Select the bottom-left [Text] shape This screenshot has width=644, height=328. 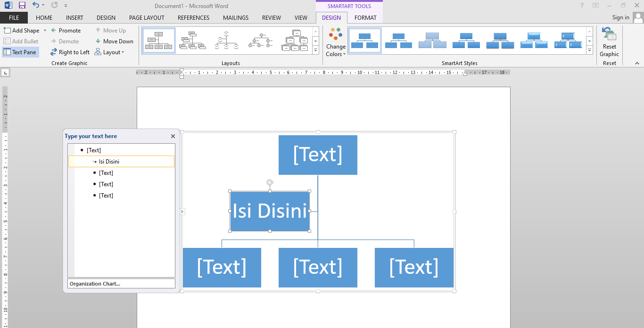tap(222, 268)
